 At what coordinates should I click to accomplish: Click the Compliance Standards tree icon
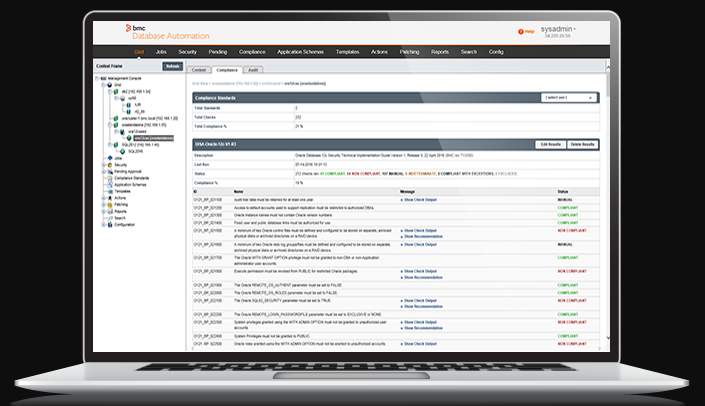pyautogui.click(x=110, y=178)
